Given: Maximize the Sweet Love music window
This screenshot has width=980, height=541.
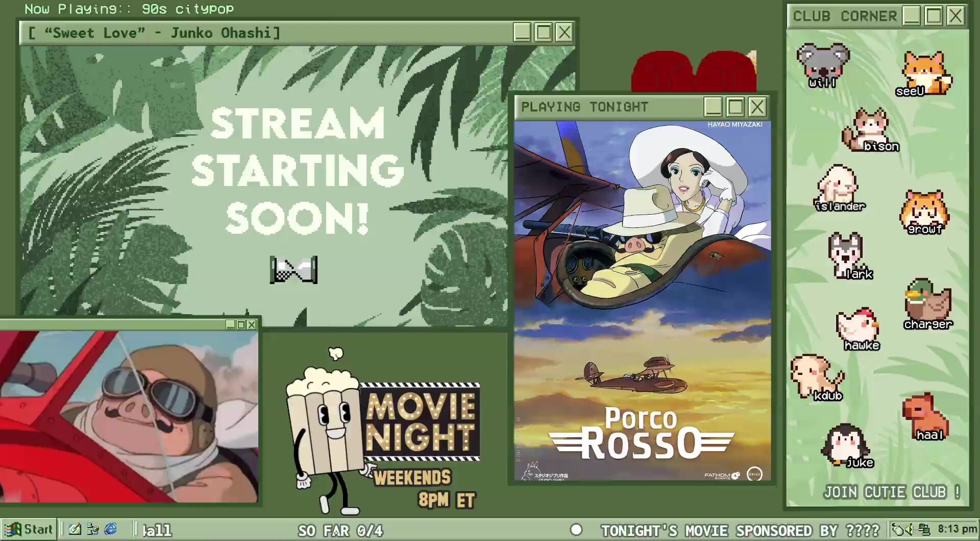Looking at the screenshot, I should coord(543,32).
